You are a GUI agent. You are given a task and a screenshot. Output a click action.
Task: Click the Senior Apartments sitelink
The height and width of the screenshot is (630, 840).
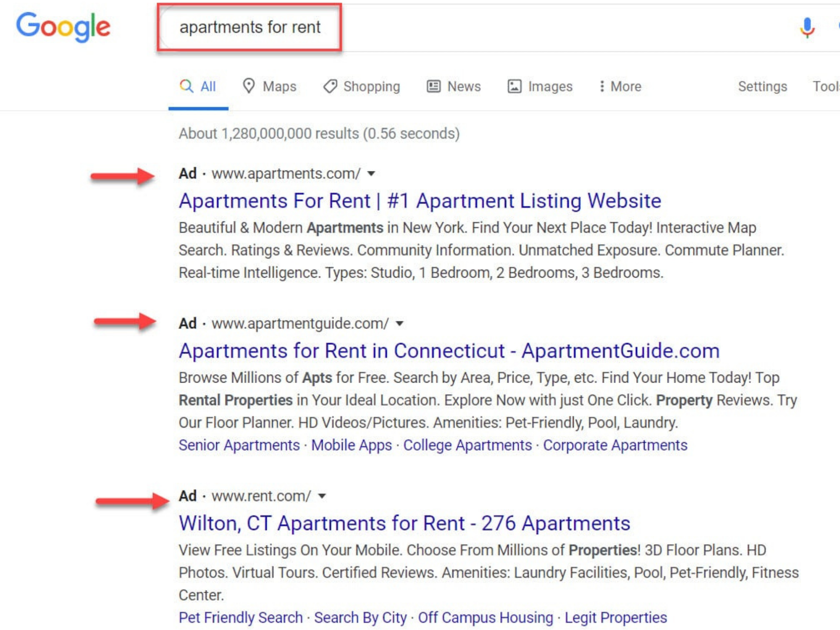pyautogui.click(x=239, y=445)
